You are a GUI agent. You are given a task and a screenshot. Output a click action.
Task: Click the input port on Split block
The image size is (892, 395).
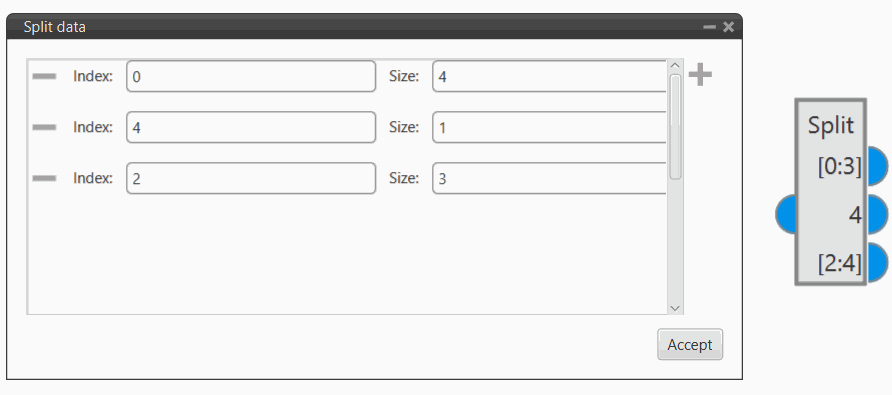[786, 214]
